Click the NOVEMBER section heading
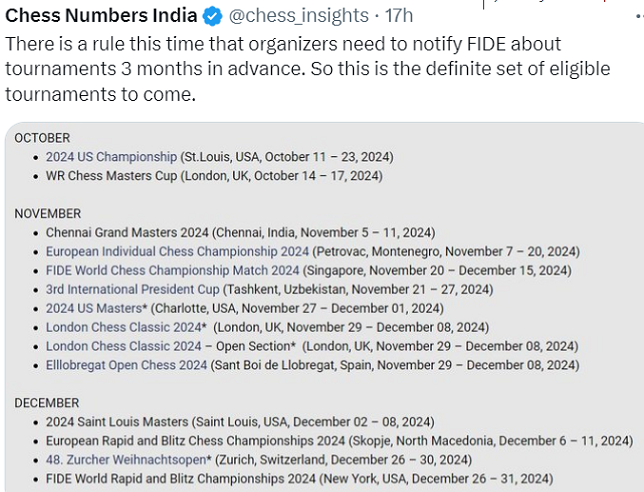The image size is (644, 492). pos(48,213)
